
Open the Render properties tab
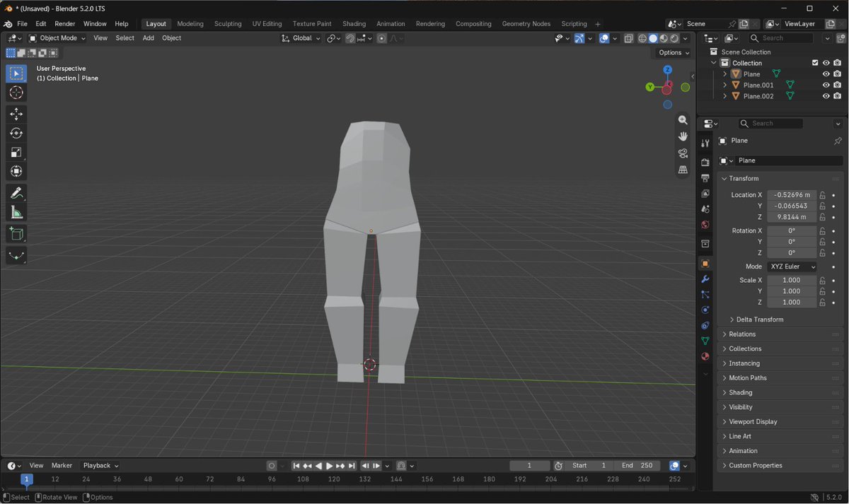coord(705,162)
